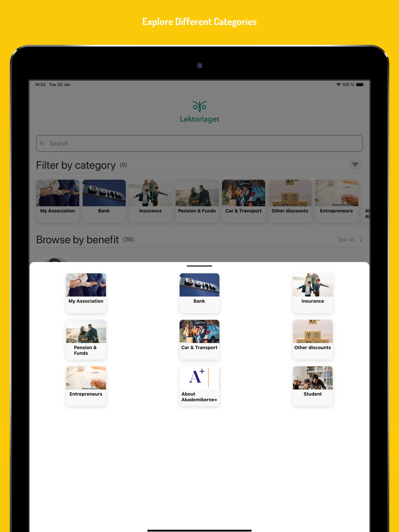The height and width of the screenshot is (532, 399).
Task: Select the Car & Transport category icon
Action: [x=199, y=335]
